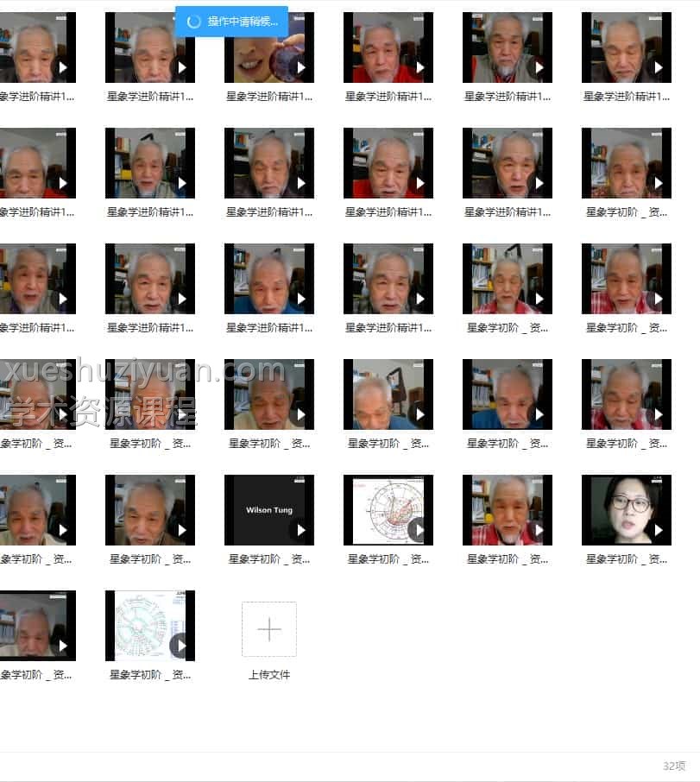Click file name under circular diagram video
This screenshot has width=700, height=782.
tap(150, 675)
